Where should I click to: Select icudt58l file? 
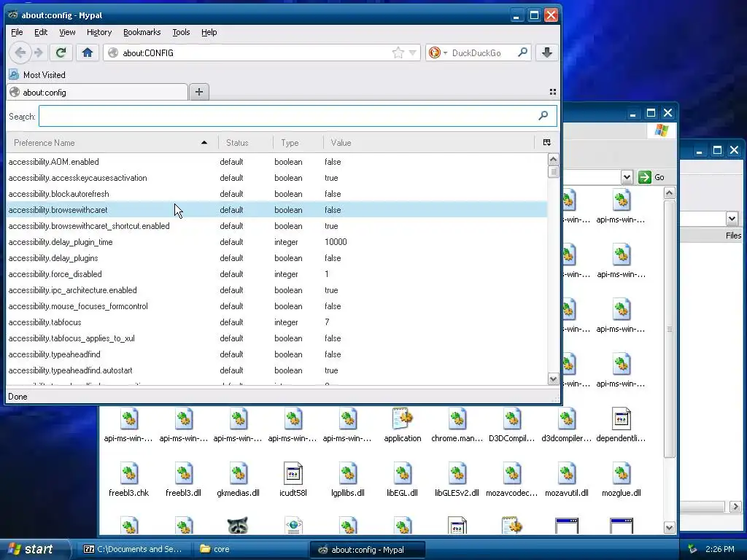click(293, 480)
